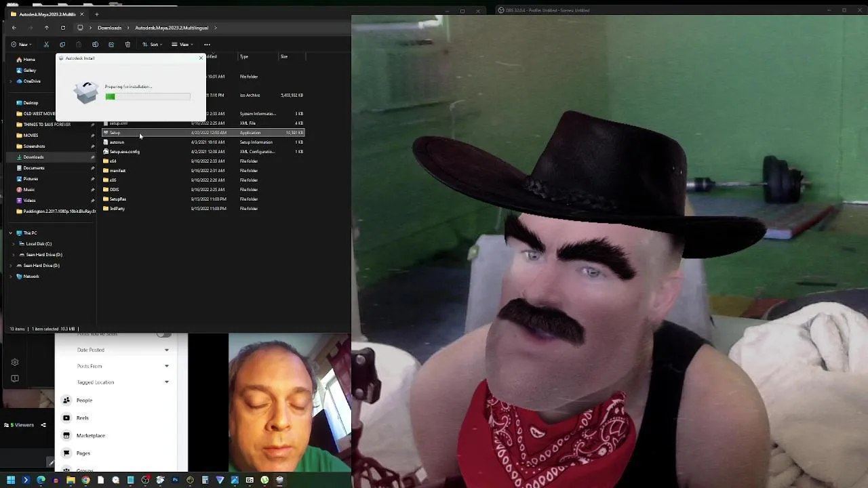Toggle the Posts You've Seen switch

click(163, 334)
